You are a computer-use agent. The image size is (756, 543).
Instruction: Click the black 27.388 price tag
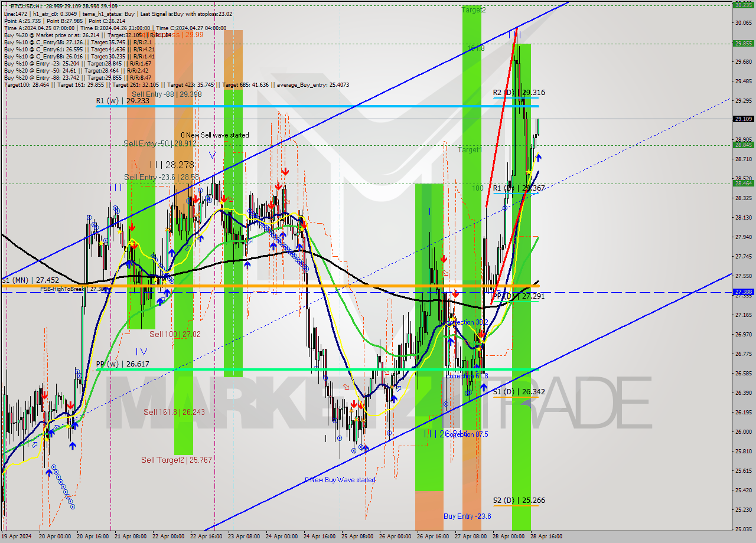[x=743, y=292]
